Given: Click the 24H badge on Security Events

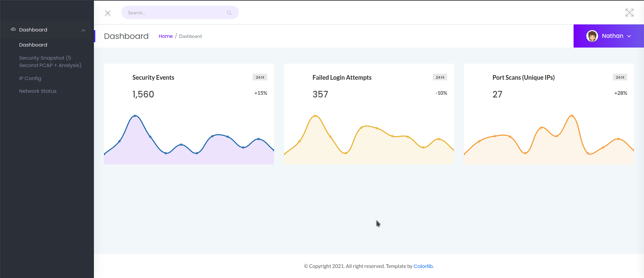Looking at the screenshot, I should [x=260, y=77].
